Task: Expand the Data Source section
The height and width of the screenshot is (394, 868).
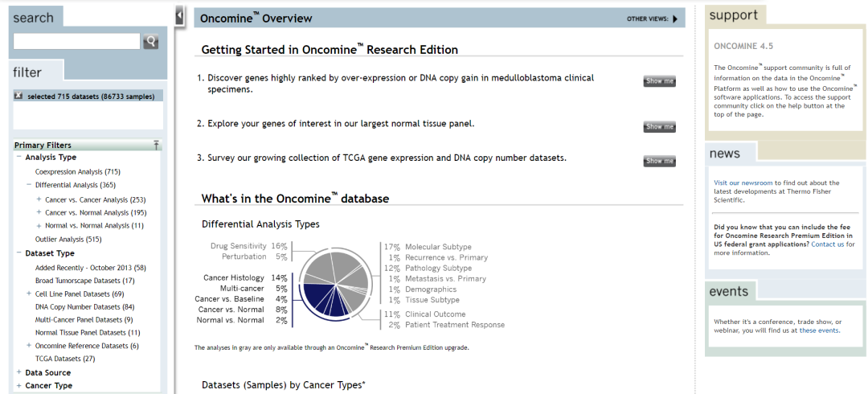Action: 18,372
